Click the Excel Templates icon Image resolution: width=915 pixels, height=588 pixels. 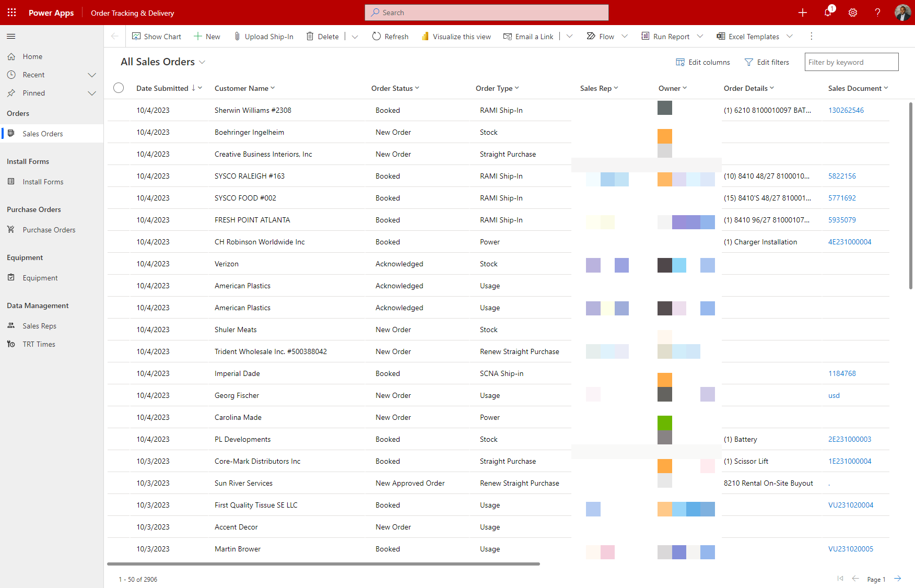721,37
